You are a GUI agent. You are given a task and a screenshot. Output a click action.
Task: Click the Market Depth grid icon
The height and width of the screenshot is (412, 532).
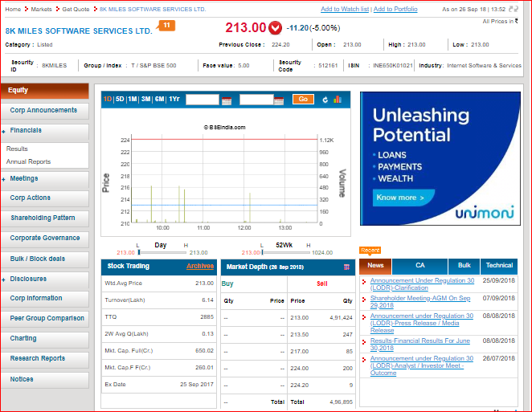(x=346, y=267)
